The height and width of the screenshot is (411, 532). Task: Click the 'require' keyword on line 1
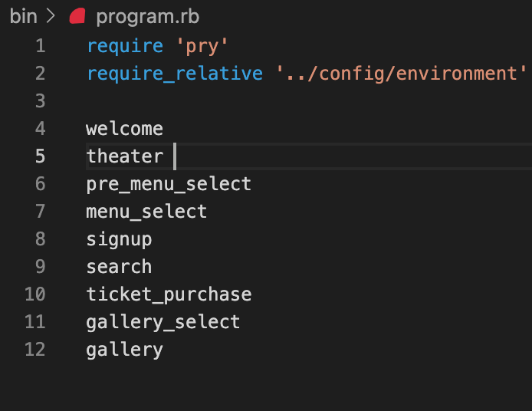pos(124,46)
